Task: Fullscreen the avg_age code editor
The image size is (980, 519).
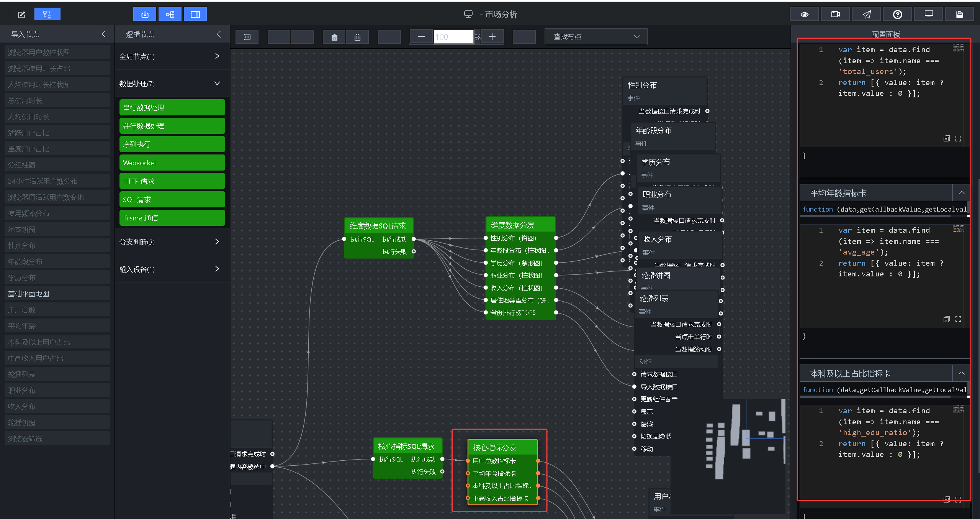Action: (958, 319)
